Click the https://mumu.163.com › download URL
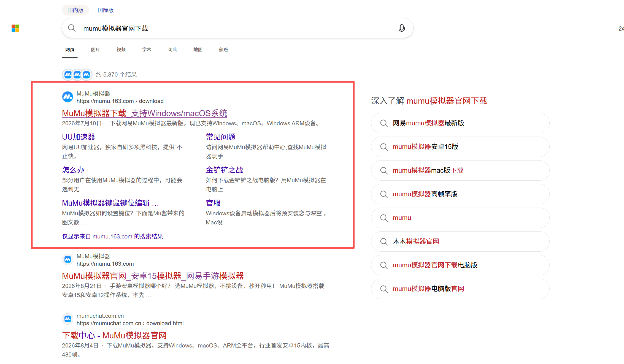The height and width of the screenshot is (364, 624). 120,101
